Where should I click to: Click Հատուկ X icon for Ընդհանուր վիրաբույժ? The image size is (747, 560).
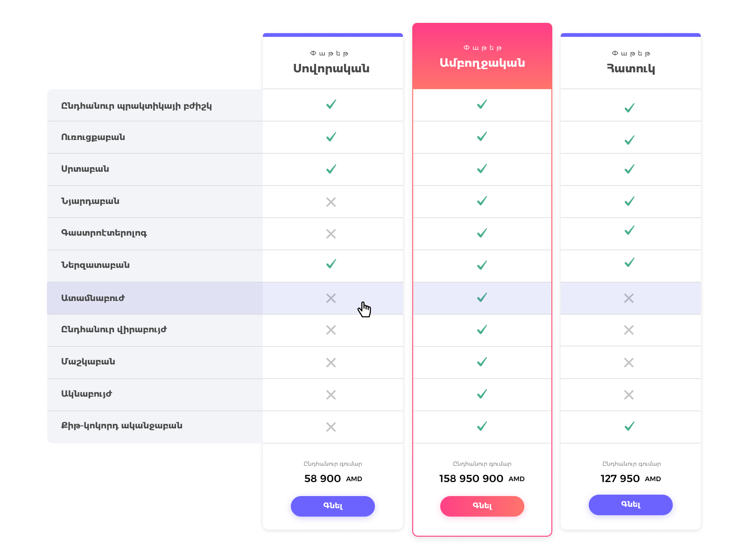pos(629,330)
